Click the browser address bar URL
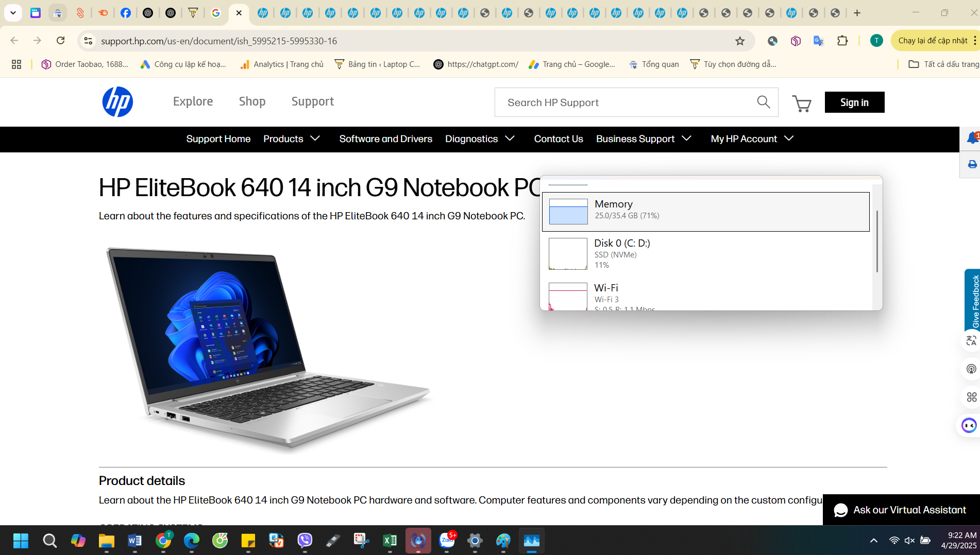980x555 pixels. click(x=219, y=41)
